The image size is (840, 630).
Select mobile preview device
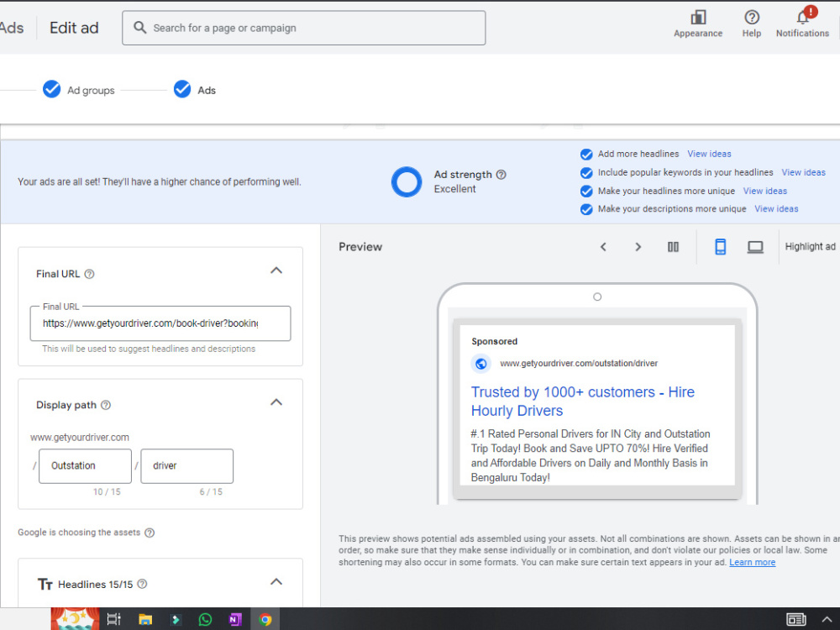click(721, 247)
